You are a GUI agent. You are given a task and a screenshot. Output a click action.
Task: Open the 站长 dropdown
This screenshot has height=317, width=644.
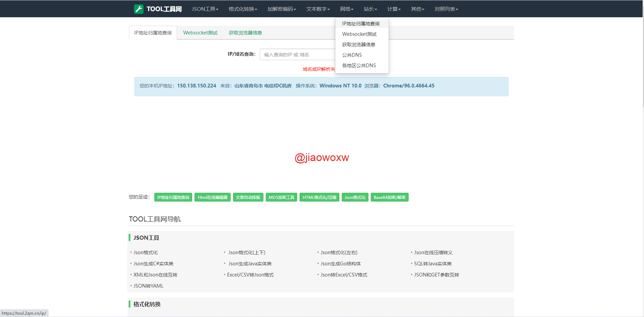370,9
